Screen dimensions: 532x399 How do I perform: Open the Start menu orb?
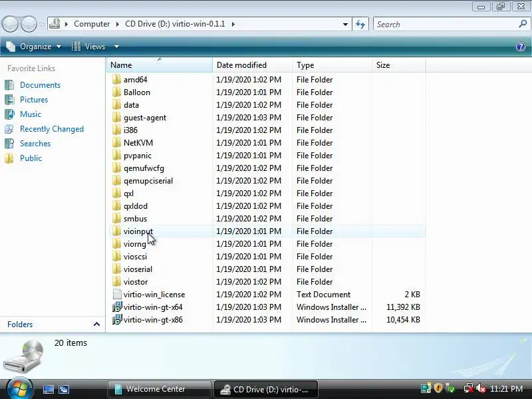click(19, 389)
